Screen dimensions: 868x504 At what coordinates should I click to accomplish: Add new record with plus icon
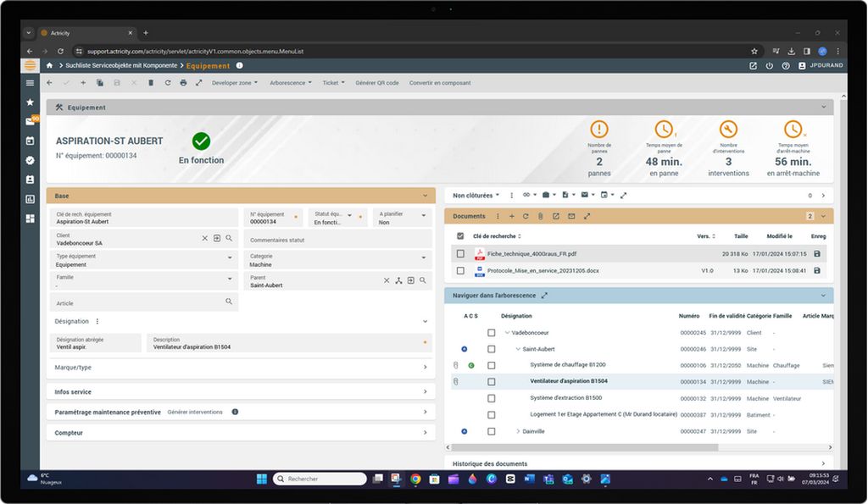pos(83,82)
